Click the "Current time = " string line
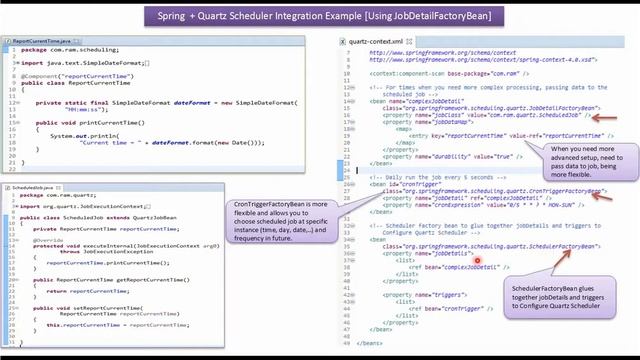640x360 pixels. pos(172,143)
